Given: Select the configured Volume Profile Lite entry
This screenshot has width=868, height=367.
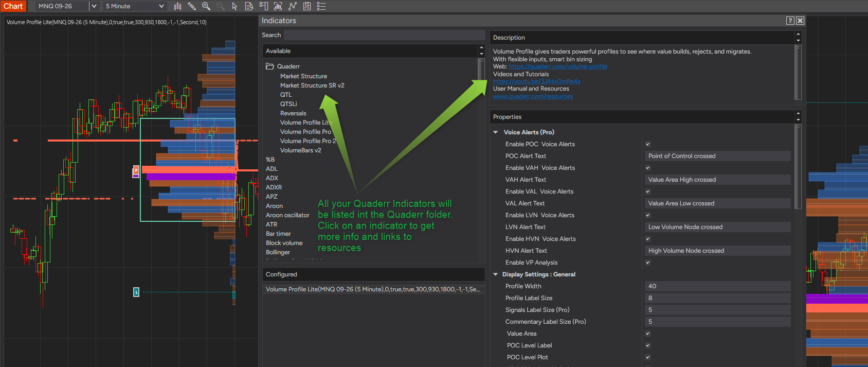Looking at the screenshot, I should tap(373, 289).
